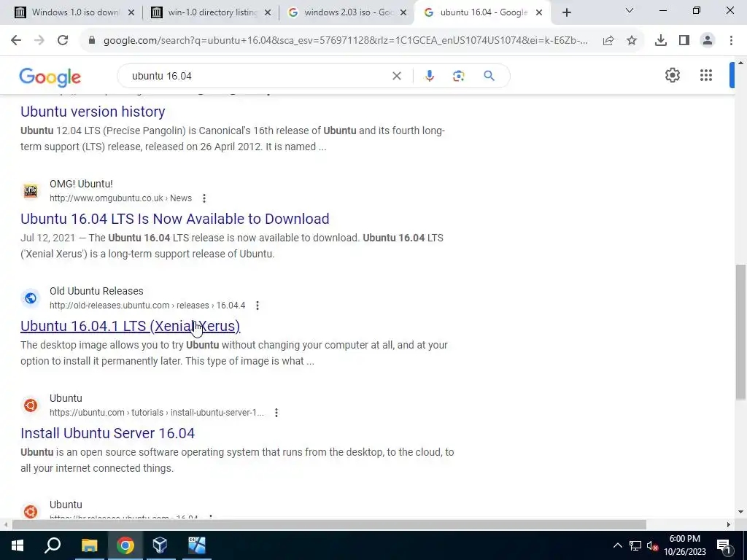Bookmark this page with the star icon
Image resolution: width=747 pixels, height=560 pixels.
point(632,41)
